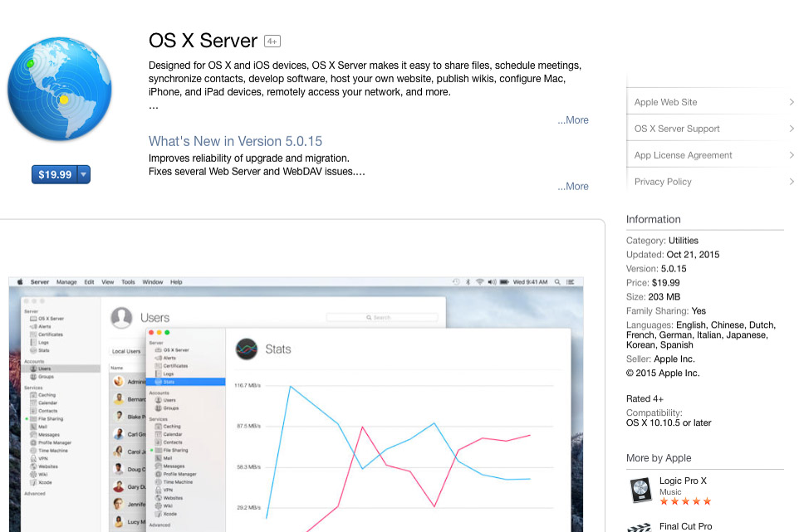Click the Time Machine icon in menu bar

(456, 281)
